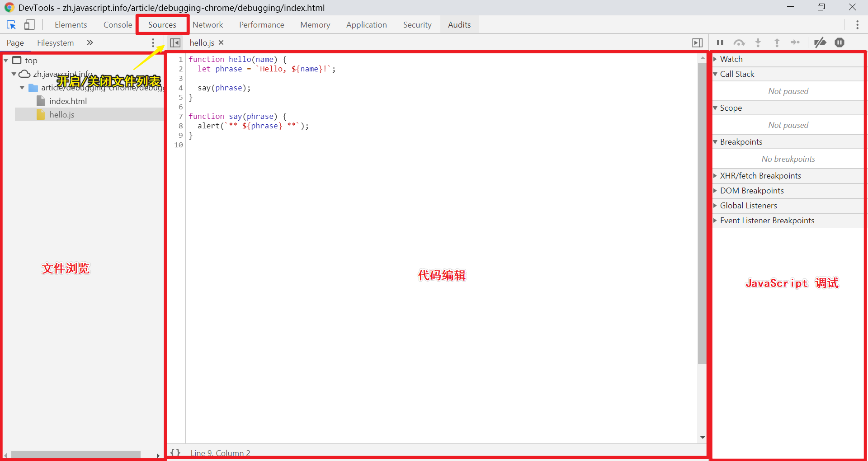Open the Security tab
The width and height of the screenshot is (868, 461).
click(x=417, y=25)
